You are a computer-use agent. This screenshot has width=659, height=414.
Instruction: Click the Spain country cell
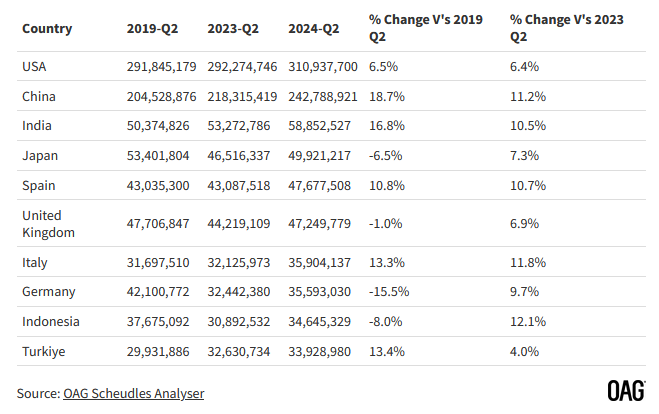[x=38, y=185]
